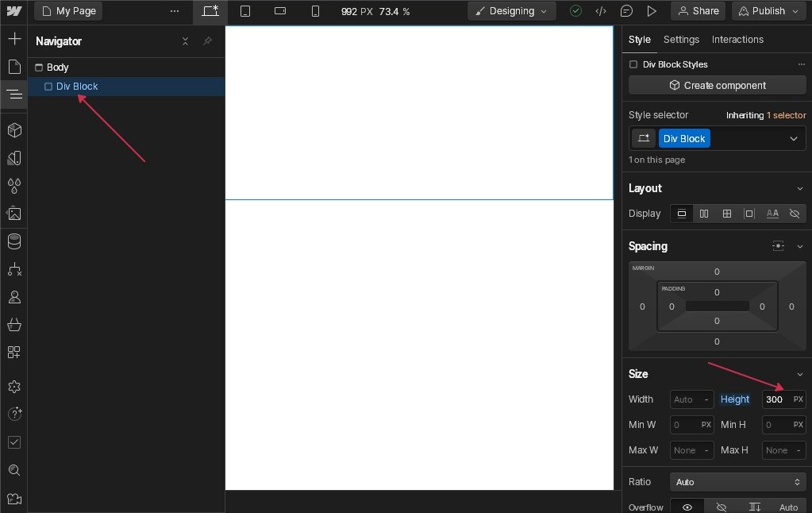Open the Add Elements panel plus icon
The width and height of the screenshot is (812, 513).
point(13,39)
